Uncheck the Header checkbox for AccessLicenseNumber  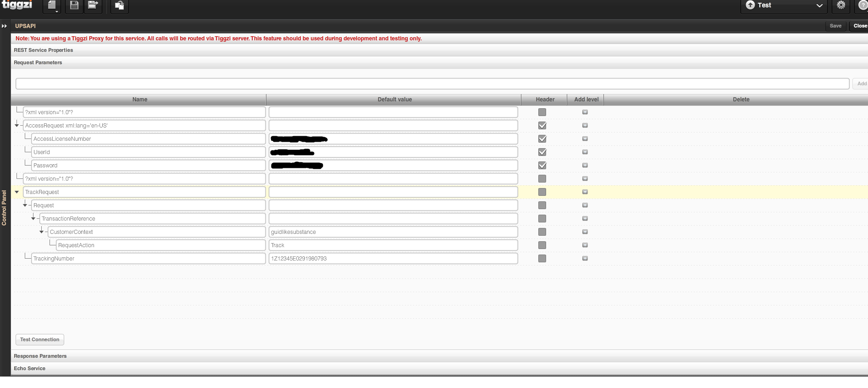point(542,139)
